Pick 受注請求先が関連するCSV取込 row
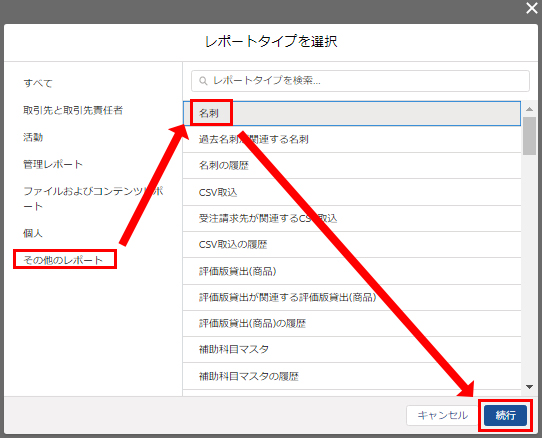The image size is (542, 438). (352, 218)
